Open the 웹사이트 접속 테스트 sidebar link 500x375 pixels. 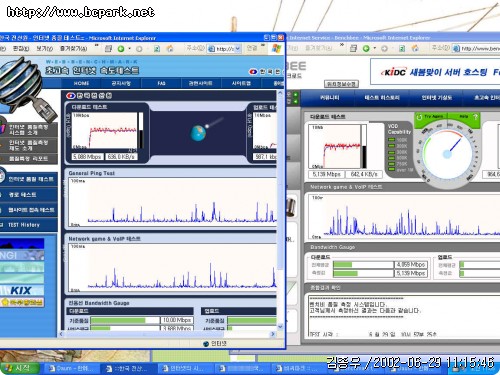31,210
